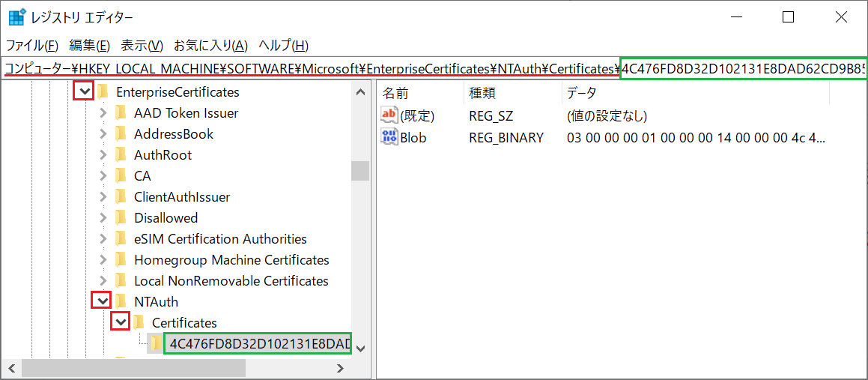Screen dimensions: 868x380
Task: Expand the ClientAuthIssuer key
Action: [103, 197]
